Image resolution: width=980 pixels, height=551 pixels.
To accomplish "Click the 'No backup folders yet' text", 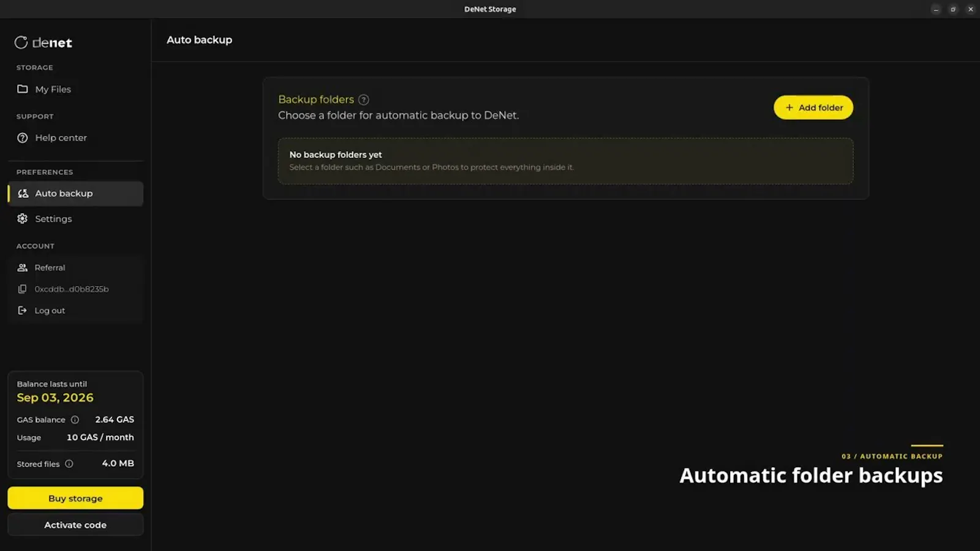I will point(336,155).
